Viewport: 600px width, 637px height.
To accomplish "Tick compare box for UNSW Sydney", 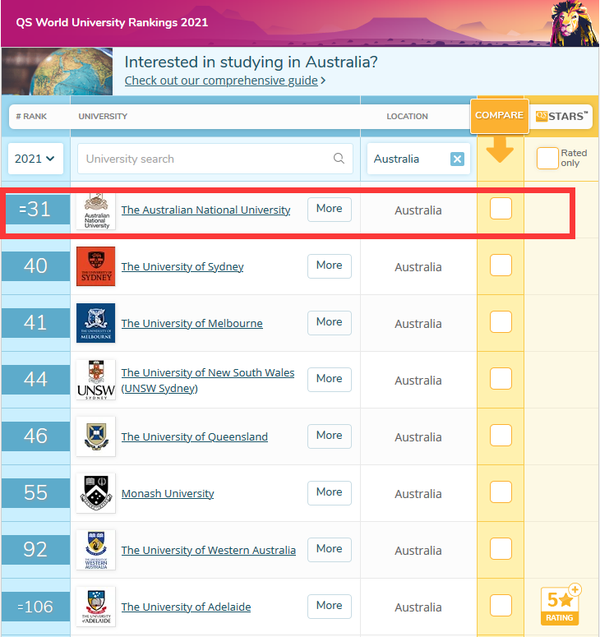I will point(500,379).
